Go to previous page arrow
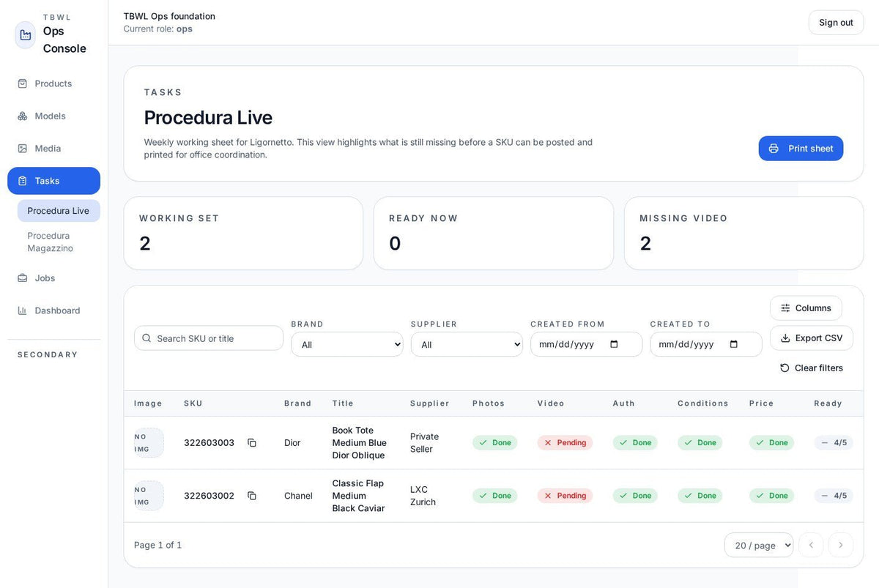 pos(811,545)
